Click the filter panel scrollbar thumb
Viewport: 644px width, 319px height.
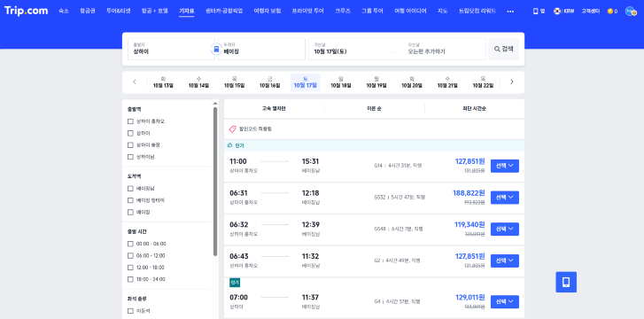[x=215, y=182]
